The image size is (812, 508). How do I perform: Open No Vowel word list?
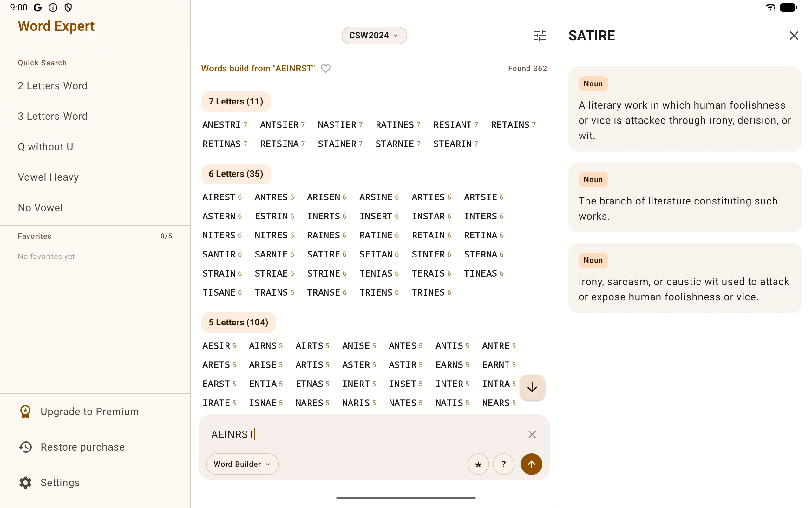tap(40, 208)
